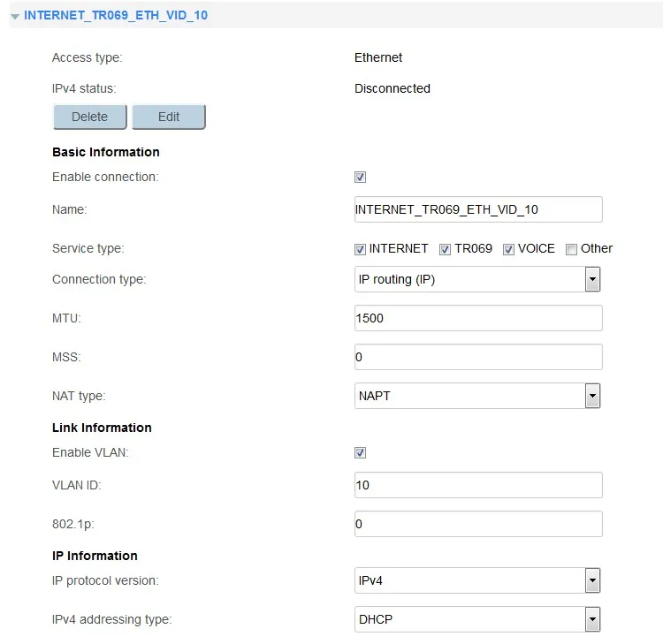This screenshot has height=644, width=663.
Task: Click the NAT type label
Action: [79, 396]
